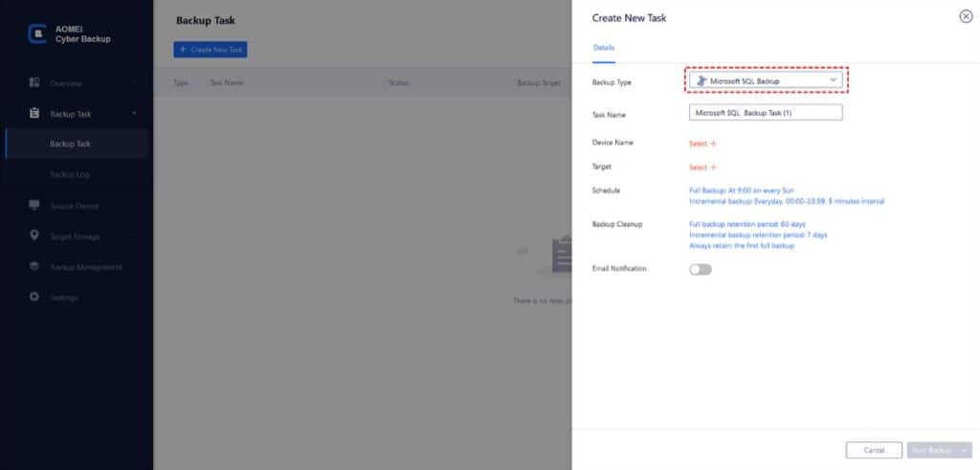The image size is (980, 470).
Task: Open the Start Backup button dropdown arrow
Action: tap(964, 450)
